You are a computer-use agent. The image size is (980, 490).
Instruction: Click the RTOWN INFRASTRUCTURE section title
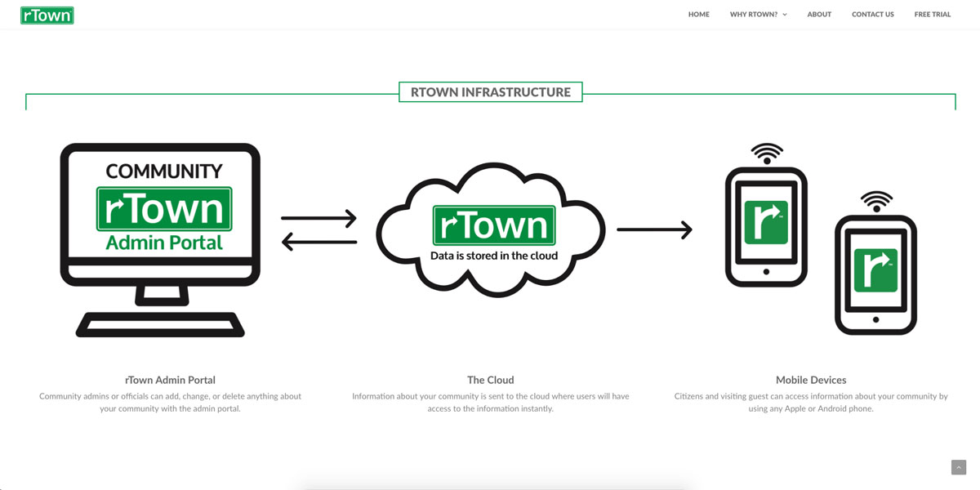(x=490, y=92)
